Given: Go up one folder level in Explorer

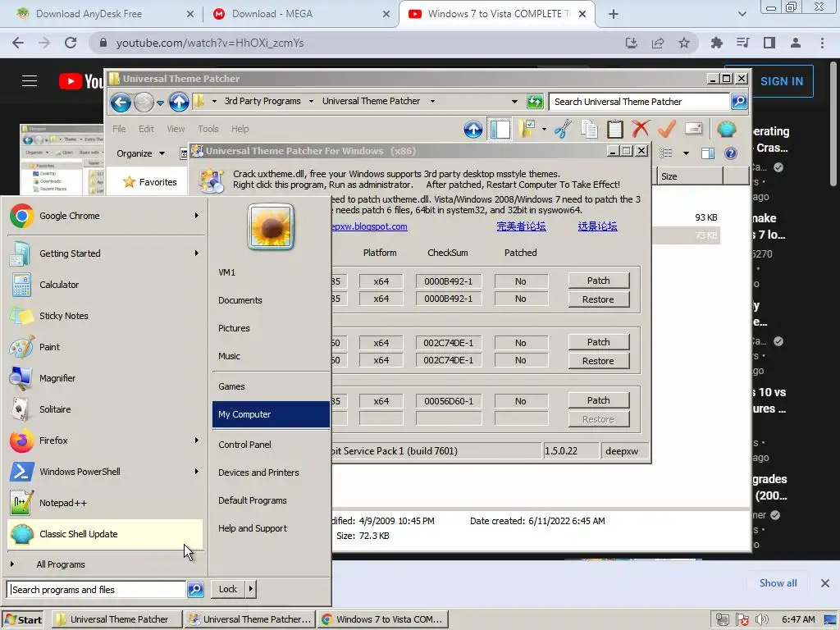Looking at the screenshot, I should coord(179,102).
